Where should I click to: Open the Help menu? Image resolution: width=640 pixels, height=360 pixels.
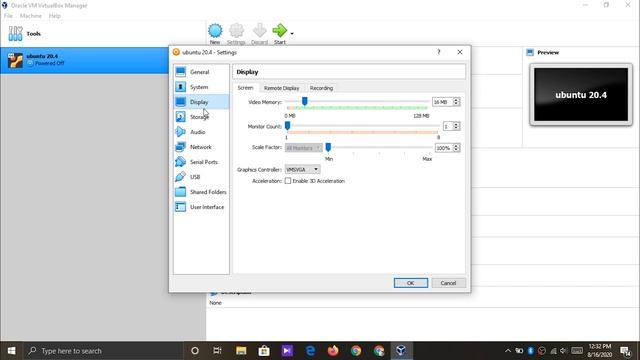coord(54,16)
